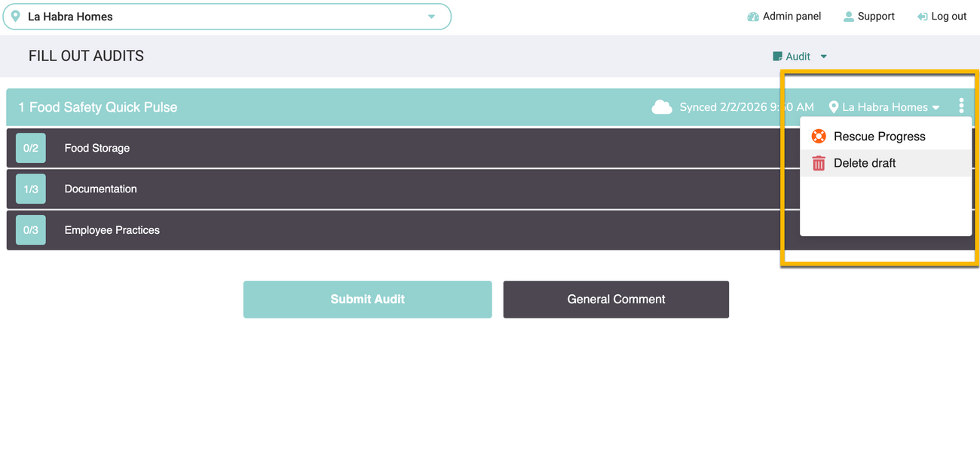Toggle the three-dot options menu icon
980x455 pixels.
[x=961, y=106]
